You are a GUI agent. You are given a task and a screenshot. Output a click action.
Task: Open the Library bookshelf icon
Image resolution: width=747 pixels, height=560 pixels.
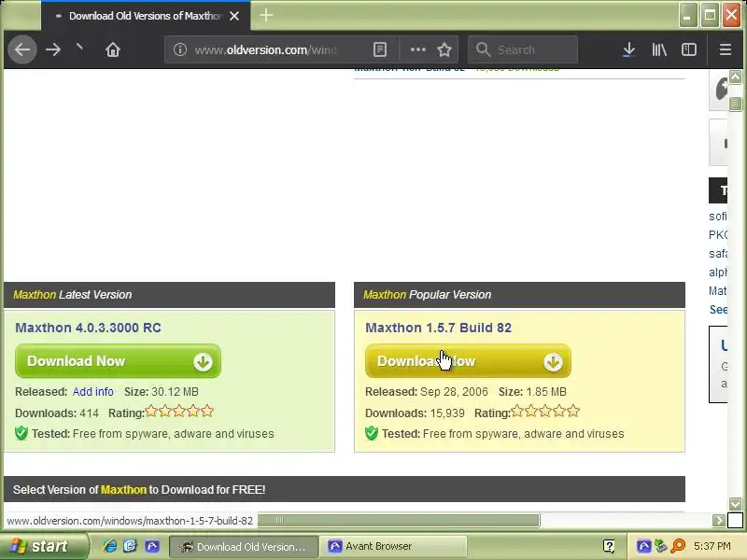click(x=659, y=49)
